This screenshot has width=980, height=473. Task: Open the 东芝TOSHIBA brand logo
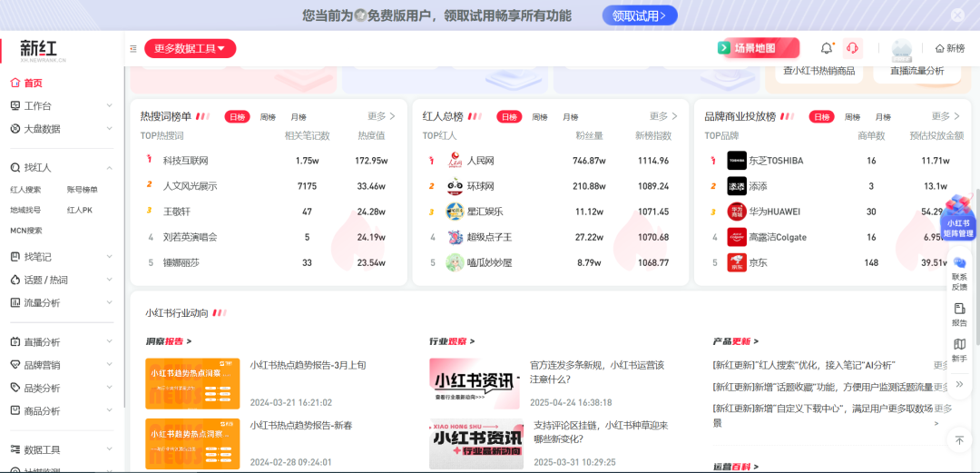737,161
